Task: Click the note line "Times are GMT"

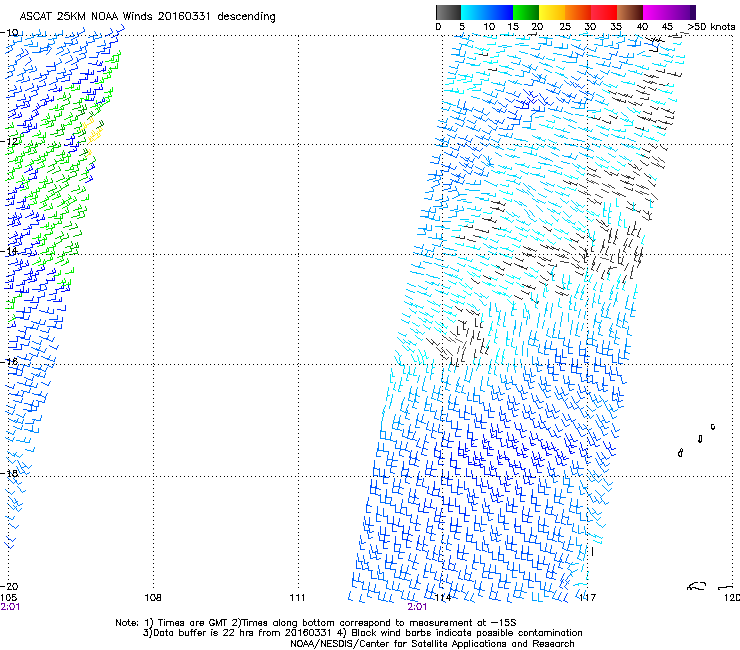Action: 192,623
